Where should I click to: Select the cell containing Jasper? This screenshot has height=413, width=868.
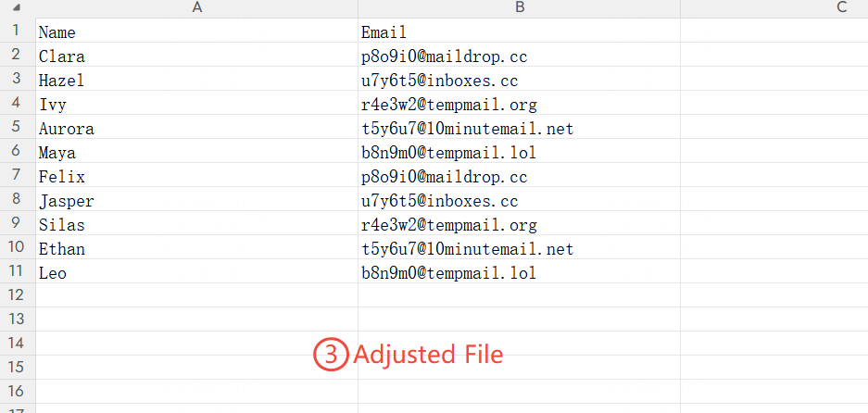click(x=196, y=199)
